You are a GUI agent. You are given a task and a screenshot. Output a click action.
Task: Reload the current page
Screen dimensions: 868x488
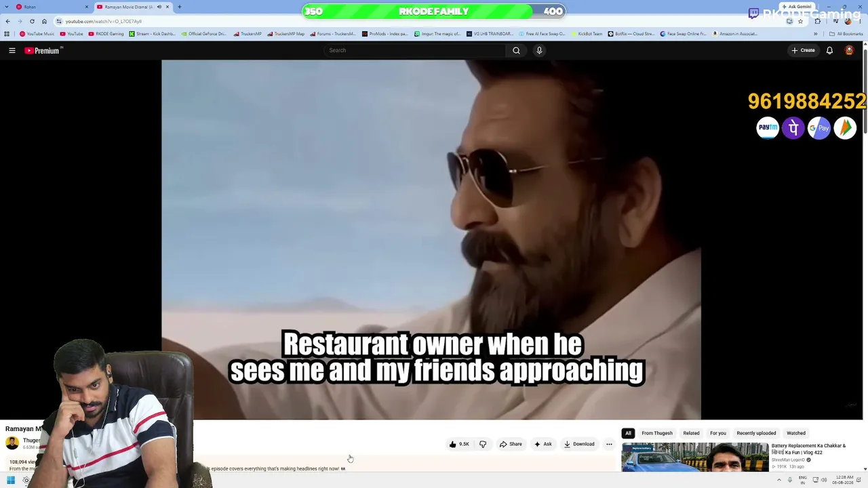tap(32, 21)
